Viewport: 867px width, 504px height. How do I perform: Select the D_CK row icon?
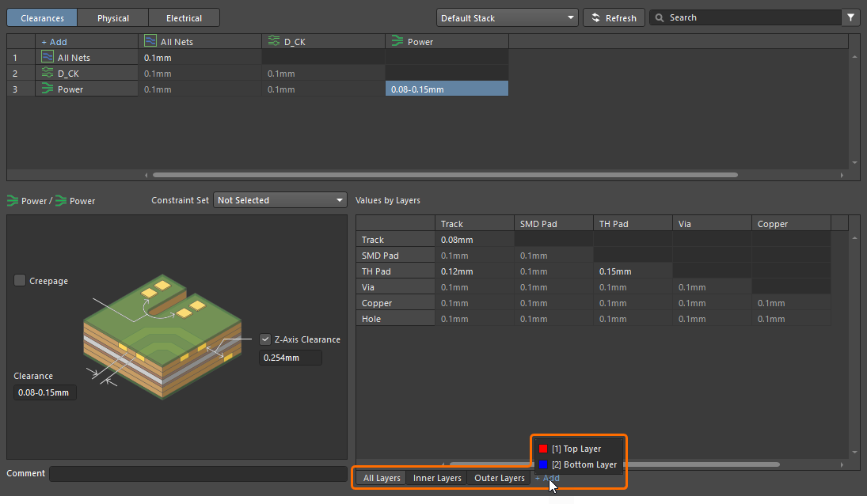[48, 73]
